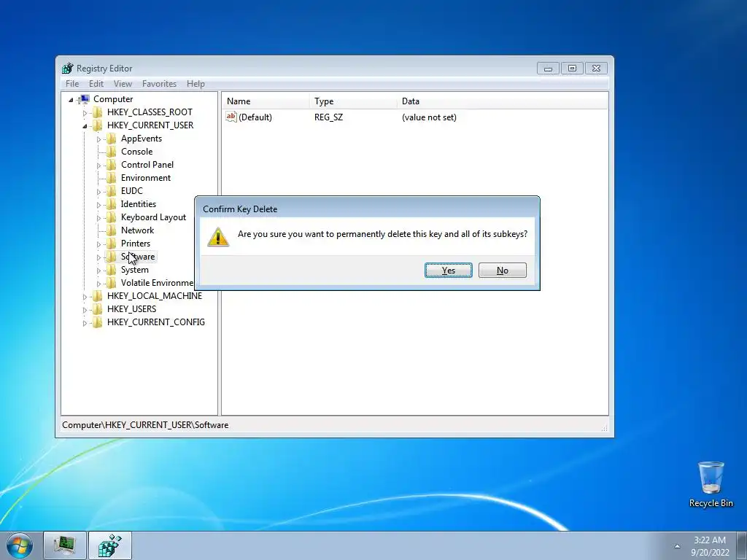Expand HKEY_CLASSES_ROOT hive
This screenshot has width=747, height=560.
[x=85, y=113]
